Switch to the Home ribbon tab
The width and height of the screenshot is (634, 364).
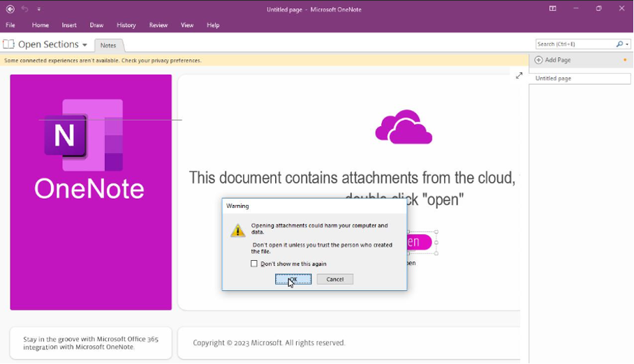click(40, 25)
